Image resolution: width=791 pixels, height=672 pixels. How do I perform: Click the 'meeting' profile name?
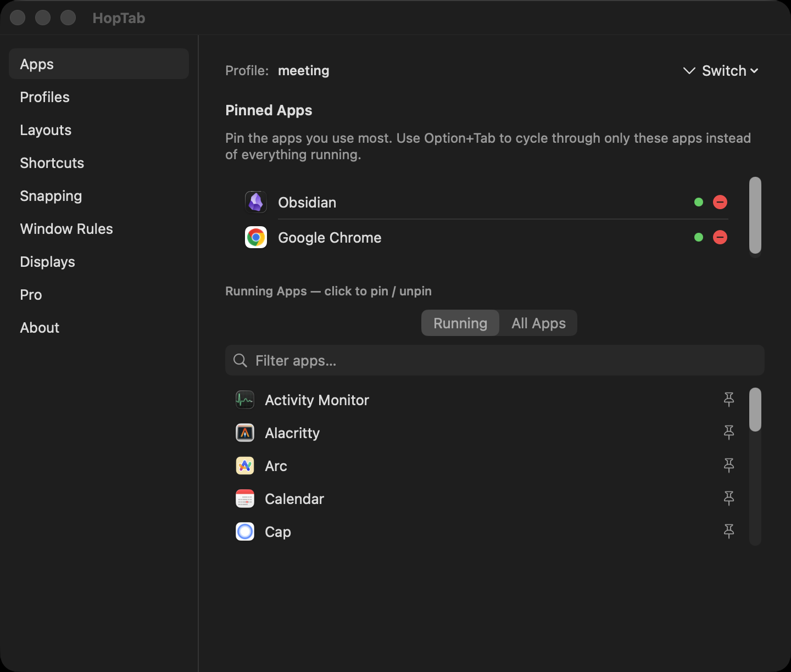tap(304, 71)
